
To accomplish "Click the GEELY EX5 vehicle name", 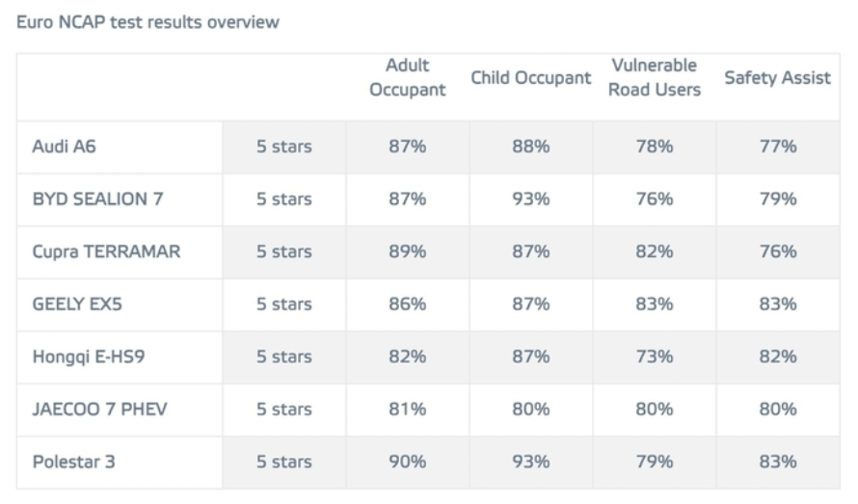I will 78,305.
